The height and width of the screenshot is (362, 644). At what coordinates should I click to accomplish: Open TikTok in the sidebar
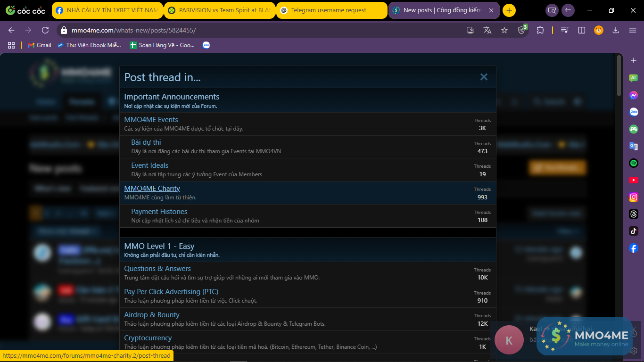tap(634, 231)
